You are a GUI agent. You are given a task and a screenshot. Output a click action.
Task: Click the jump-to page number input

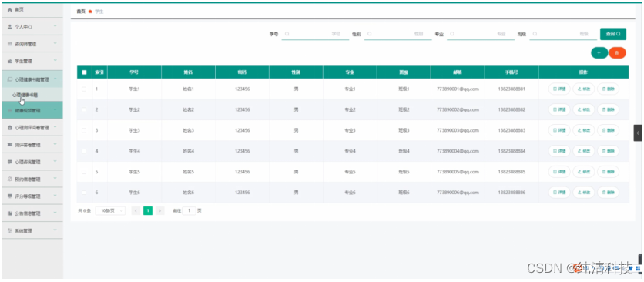tap(189, 210)
